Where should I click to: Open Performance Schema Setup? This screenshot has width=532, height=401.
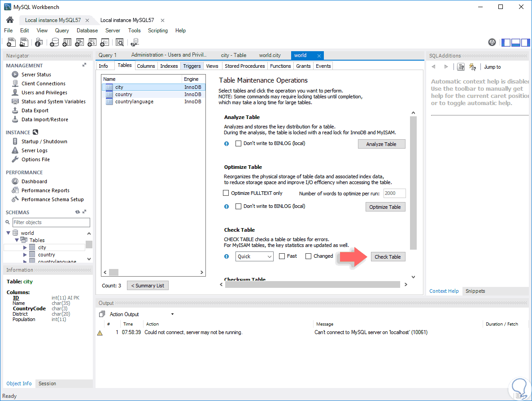coord(52,199)
